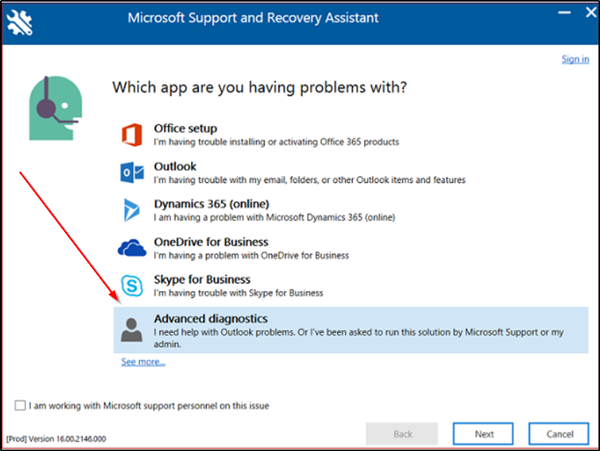The width and height of the screenshot is (600, 451).
Task: Expand the list with See more
Action: pyautogui.click(x=143, y=361)
